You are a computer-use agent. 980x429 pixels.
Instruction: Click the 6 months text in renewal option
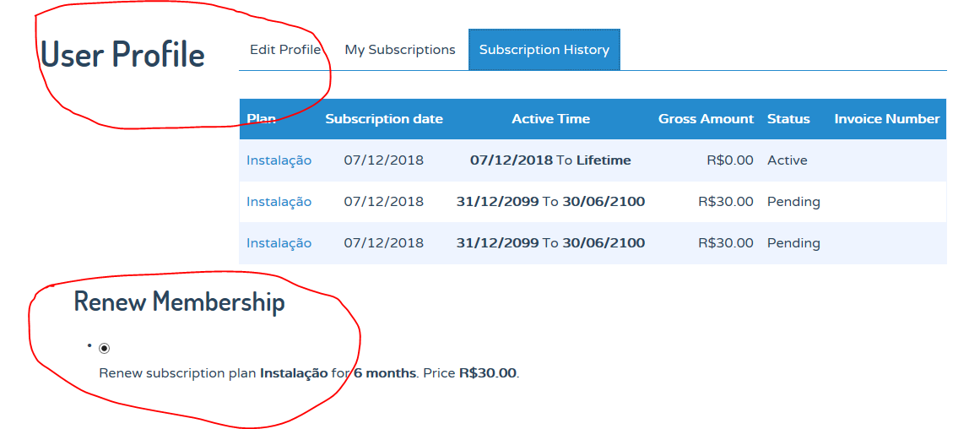click(x=385, y=373)
